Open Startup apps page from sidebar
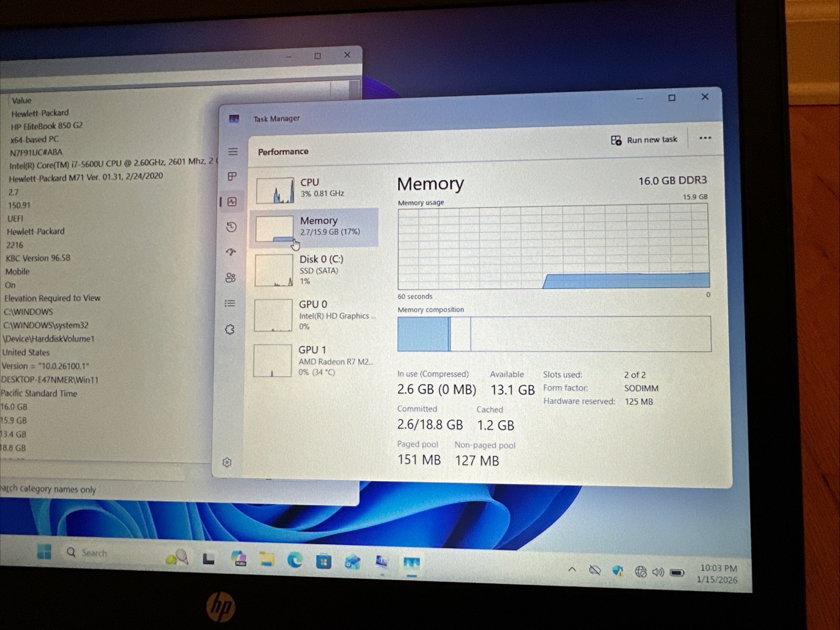This screenshot has height=630, width=840. pyautogui.click(x=231, y=252)
